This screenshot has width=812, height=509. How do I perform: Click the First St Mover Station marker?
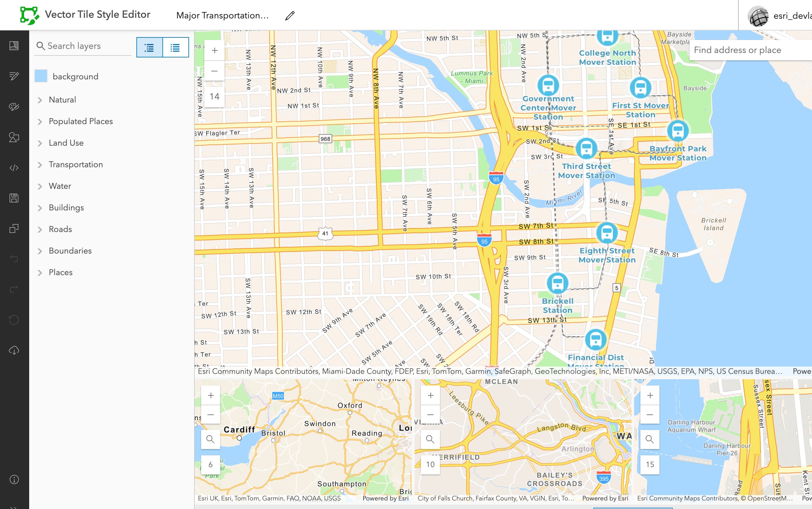tap(640, 88)
